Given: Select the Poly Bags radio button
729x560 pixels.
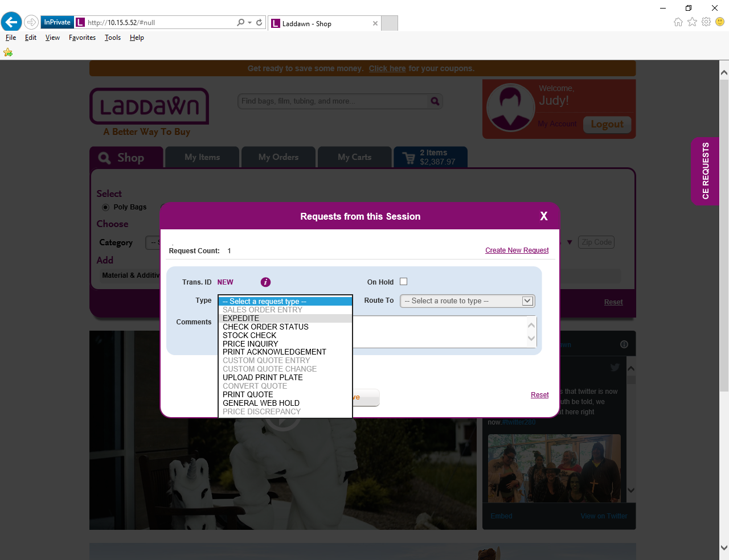Looking at the screenshot, I should tap(105, 207).
